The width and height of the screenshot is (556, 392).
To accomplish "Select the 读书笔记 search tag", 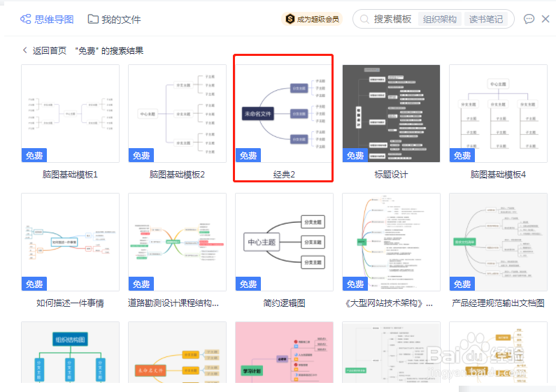I will 486,19.
